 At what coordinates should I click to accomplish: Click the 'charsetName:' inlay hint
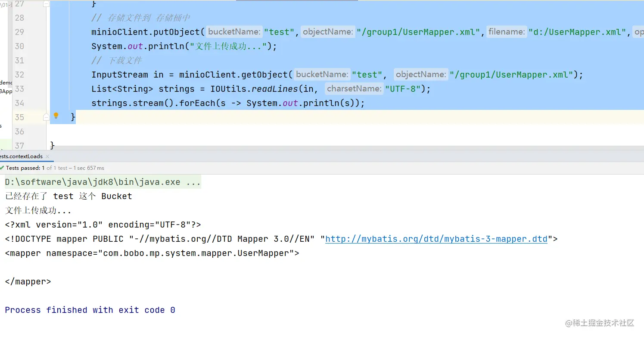(x=354, y=88)
